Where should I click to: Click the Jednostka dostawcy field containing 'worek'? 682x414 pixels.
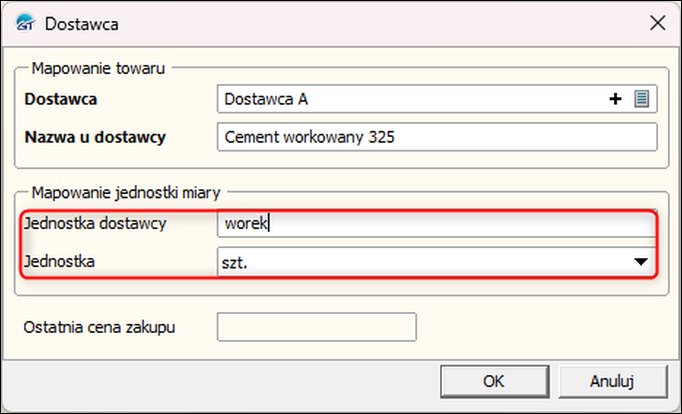[x=437, y=224]
